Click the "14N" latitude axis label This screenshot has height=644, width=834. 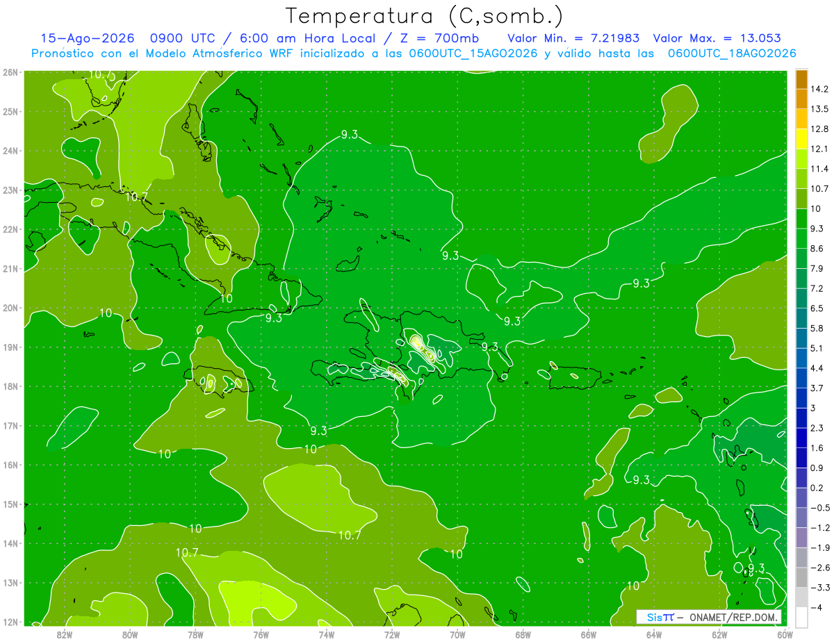coord(10,543)
